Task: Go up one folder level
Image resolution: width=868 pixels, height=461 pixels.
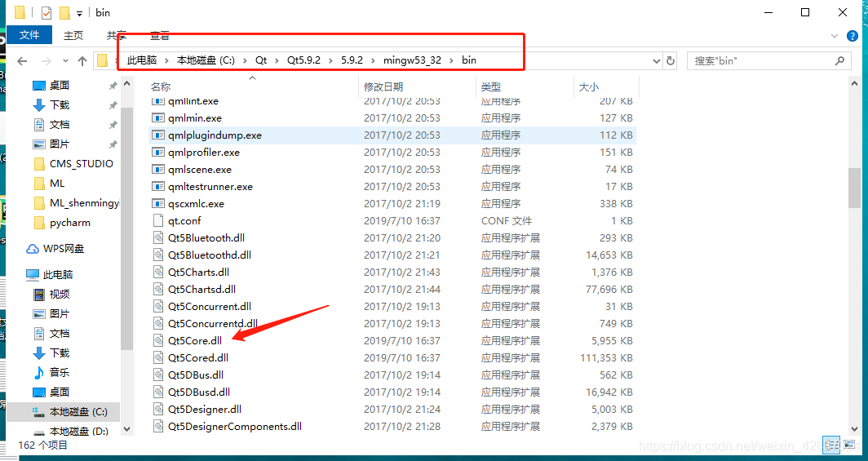Action: tap(82, 61)
